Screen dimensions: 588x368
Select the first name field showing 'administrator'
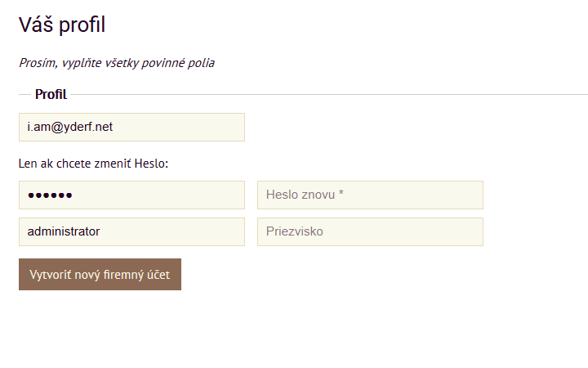click(x=131, y=231)
